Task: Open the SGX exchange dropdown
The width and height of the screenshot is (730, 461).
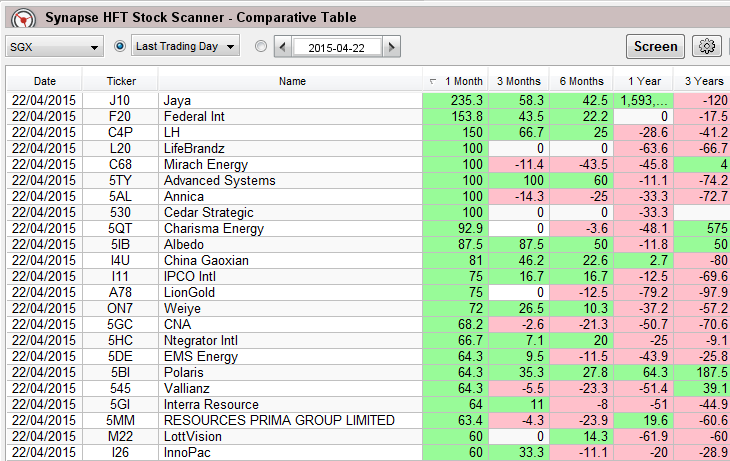Action: point(55,47)
